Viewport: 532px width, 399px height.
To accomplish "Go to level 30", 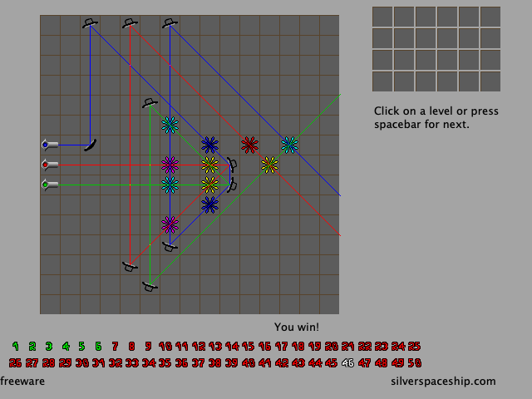I will [x=81, y=363].
